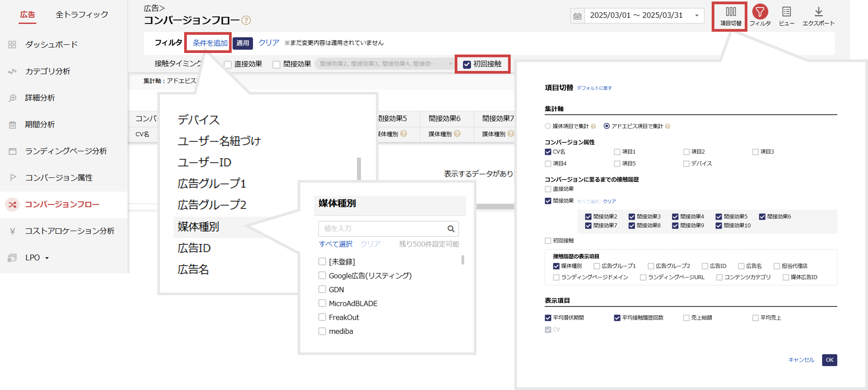This screenshot has width=868, height=390.
Task: Click the デフォルトに戻す link
Action: tap(594, 88)
